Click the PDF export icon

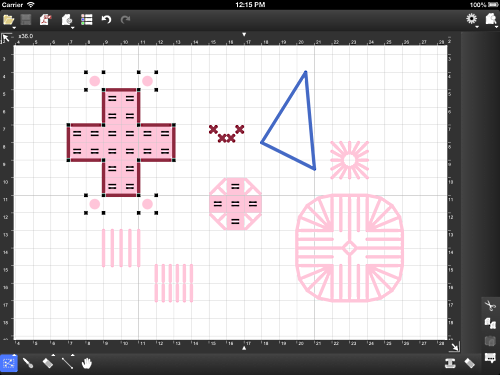coord(46,20)
